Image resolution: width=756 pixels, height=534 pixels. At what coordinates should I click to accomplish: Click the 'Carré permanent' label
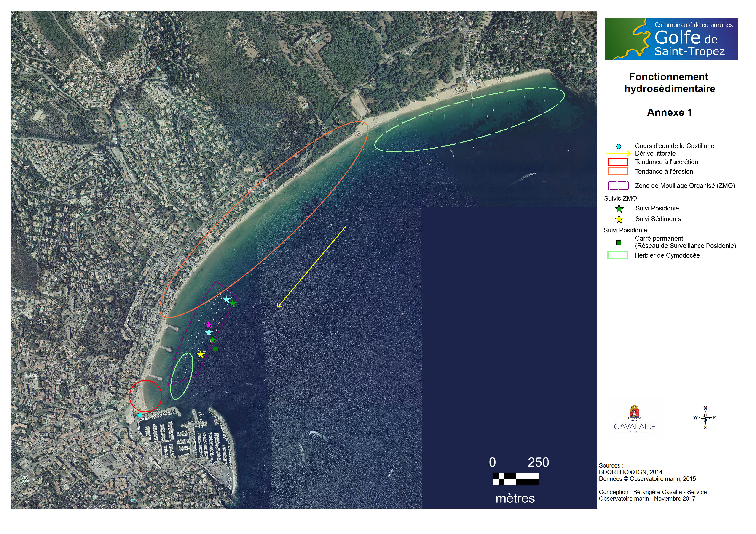[659, 239]
